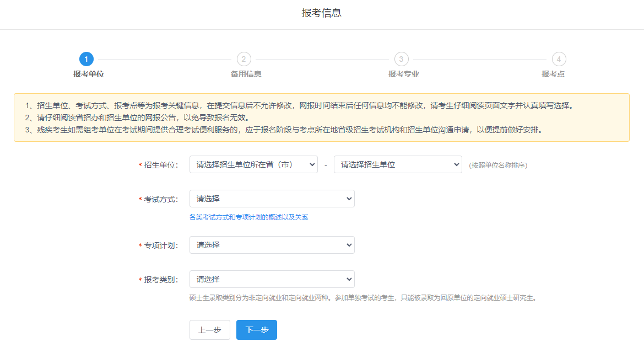Switch to the 报考专业 step label

pyautogui.click(x=403, y=74)
